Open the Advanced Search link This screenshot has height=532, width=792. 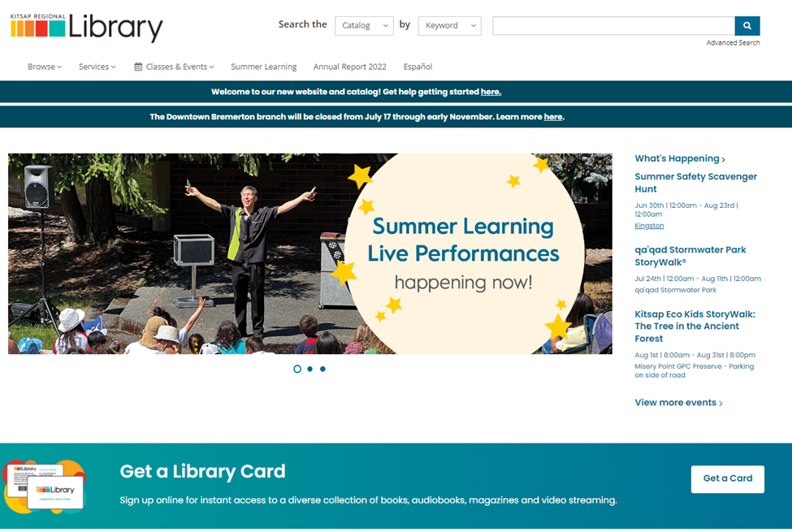[x=733, y=43]
